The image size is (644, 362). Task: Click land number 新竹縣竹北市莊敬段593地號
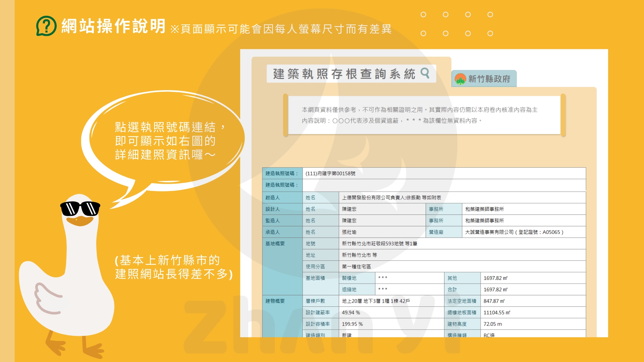(x=373, y=243)
